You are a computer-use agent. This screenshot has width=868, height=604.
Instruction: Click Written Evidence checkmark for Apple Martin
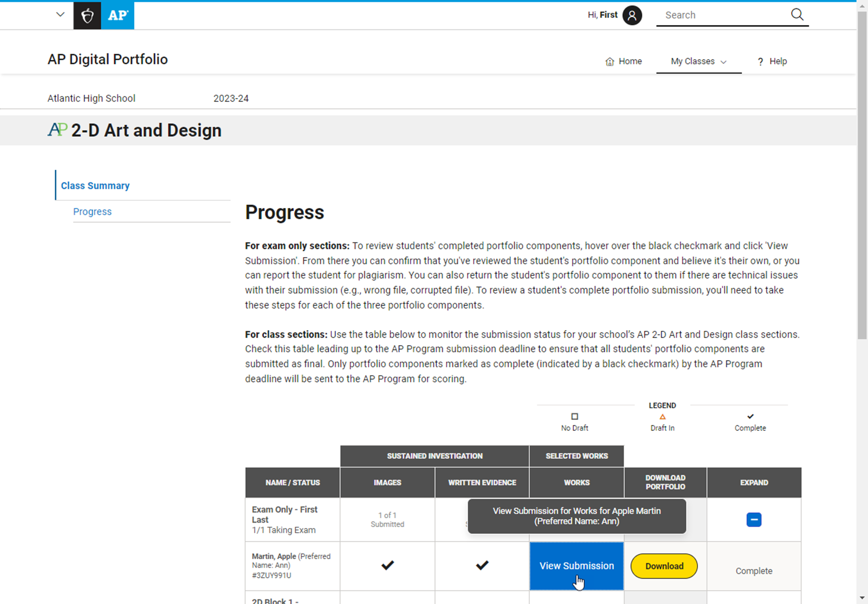click(482, 565)
